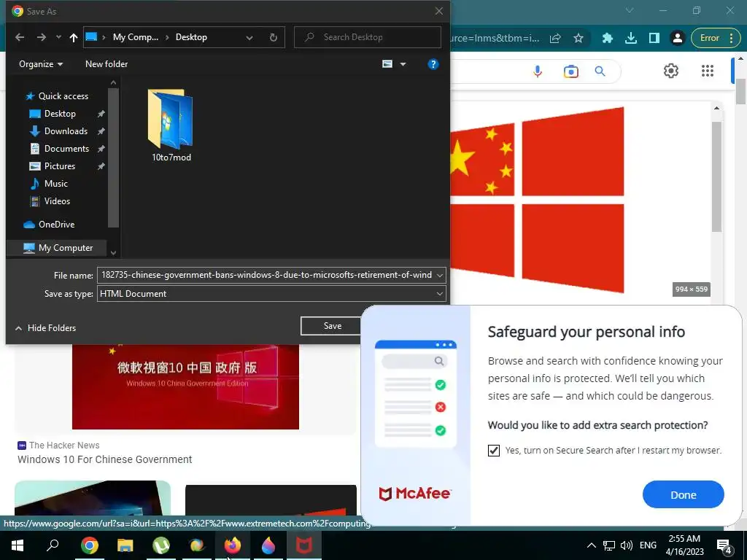The height and width of the screenshot is (560, 747).
Task: Open Save As help icon
Action: [433, 64]
